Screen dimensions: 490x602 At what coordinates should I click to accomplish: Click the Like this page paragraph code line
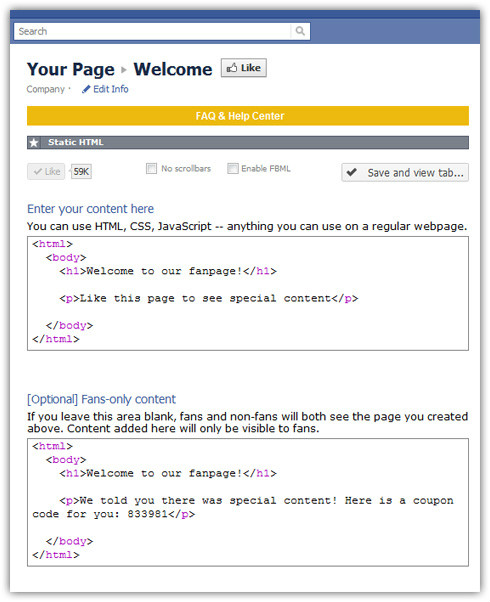[x=209, y=298]
